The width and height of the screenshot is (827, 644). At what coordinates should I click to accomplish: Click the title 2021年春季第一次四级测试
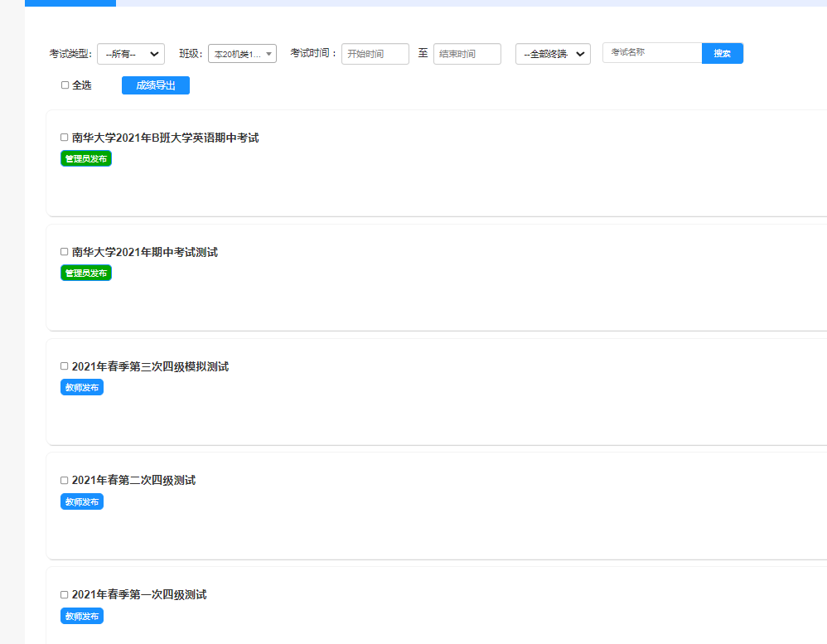click(139, 595)
